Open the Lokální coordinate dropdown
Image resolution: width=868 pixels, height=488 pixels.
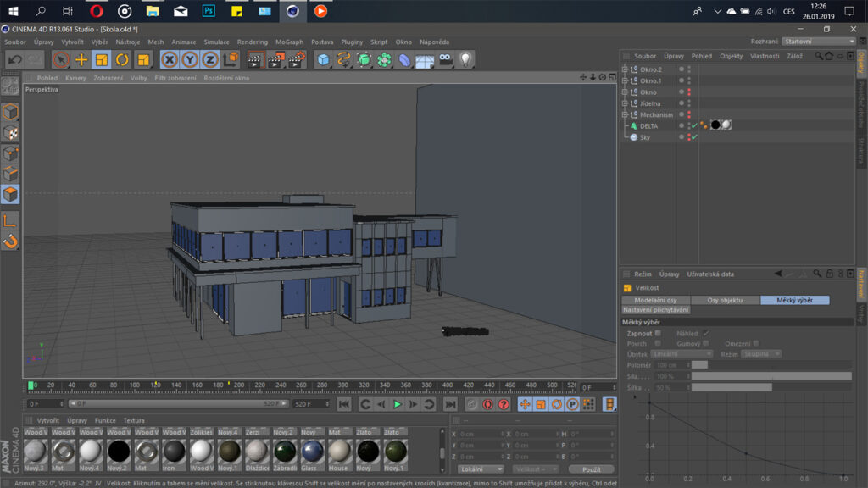(481, 469)
